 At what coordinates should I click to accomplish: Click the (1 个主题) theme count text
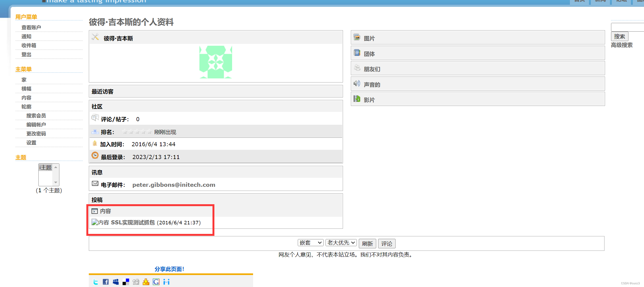[49, 190]
